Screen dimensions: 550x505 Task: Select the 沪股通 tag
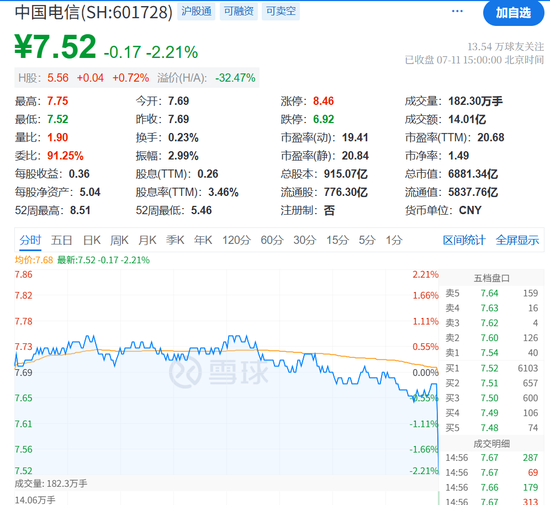coord(196,12)
